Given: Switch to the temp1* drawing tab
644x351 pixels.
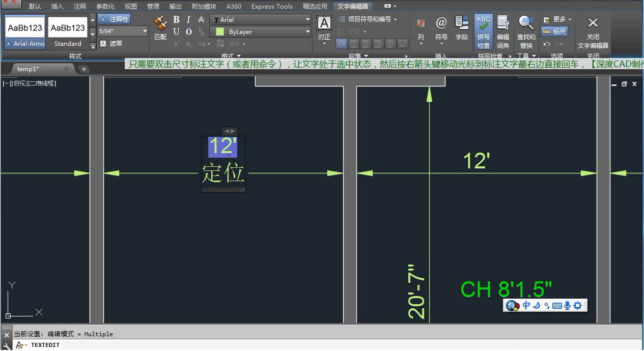Looking at the screenshot, I should point(28,69).
